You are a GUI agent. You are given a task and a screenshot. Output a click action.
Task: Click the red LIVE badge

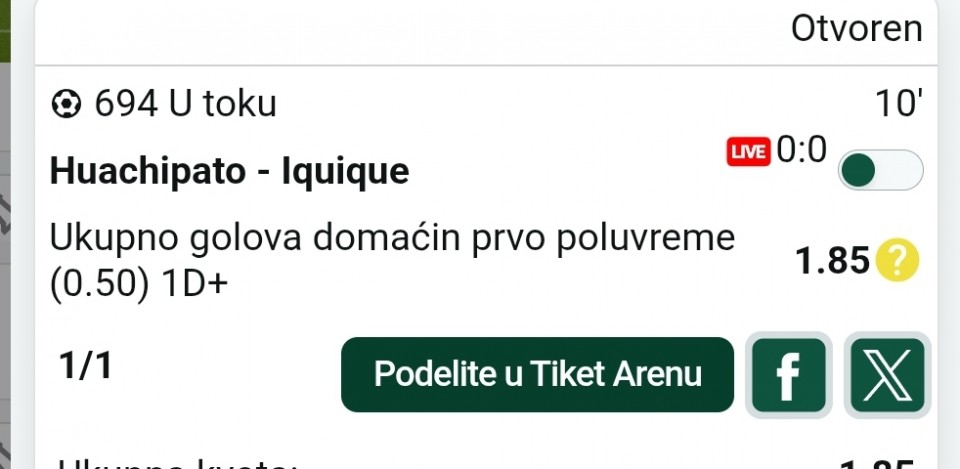748,152
